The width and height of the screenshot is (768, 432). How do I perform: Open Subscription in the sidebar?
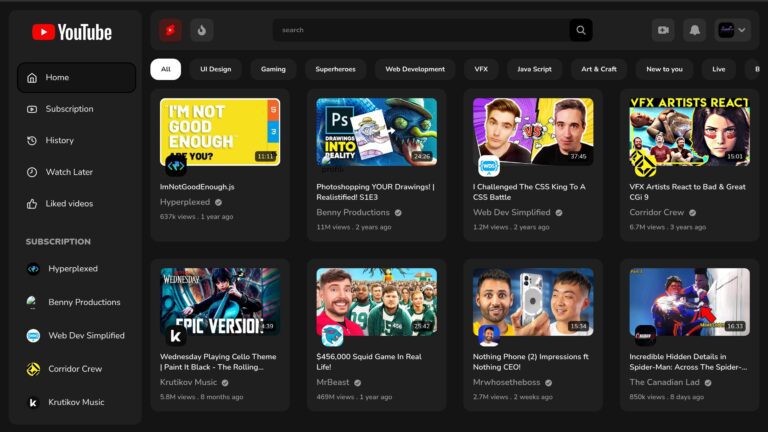coord(76,109)
